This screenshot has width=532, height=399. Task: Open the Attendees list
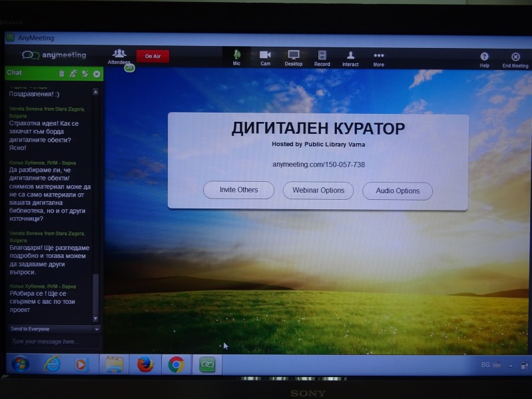119,56
